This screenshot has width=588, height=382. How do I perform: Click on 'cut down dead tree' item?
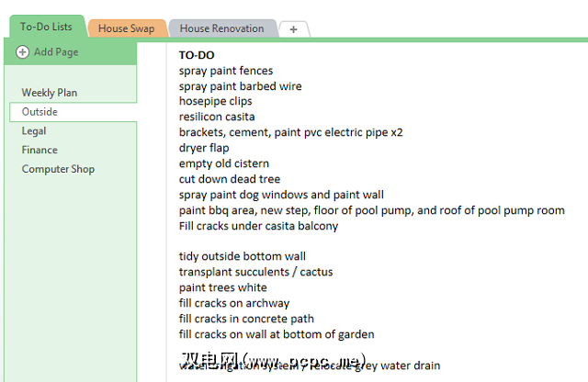pos(230,179)
